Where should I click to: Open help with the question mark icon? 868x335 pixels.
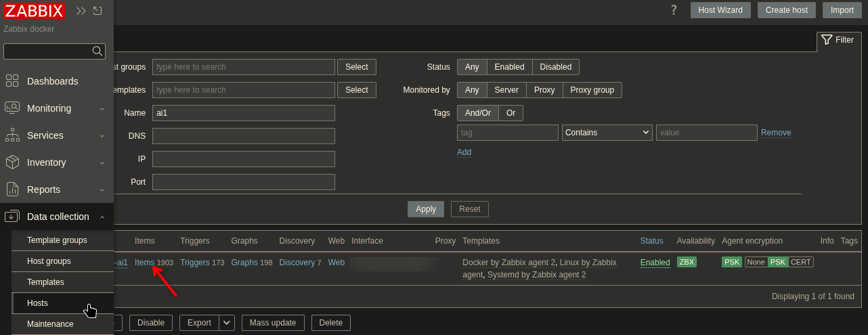click(674, 10)
